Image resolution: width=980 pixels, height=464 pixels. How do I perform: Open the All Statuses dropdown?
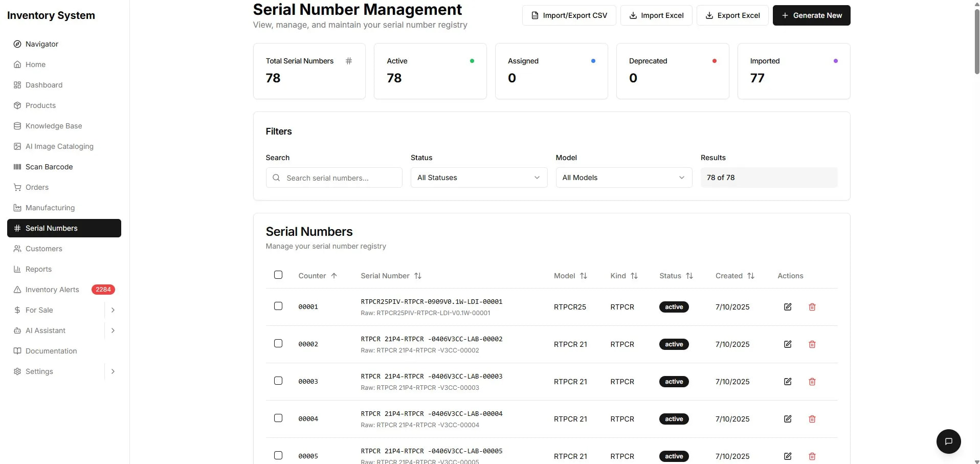[479, 178]
